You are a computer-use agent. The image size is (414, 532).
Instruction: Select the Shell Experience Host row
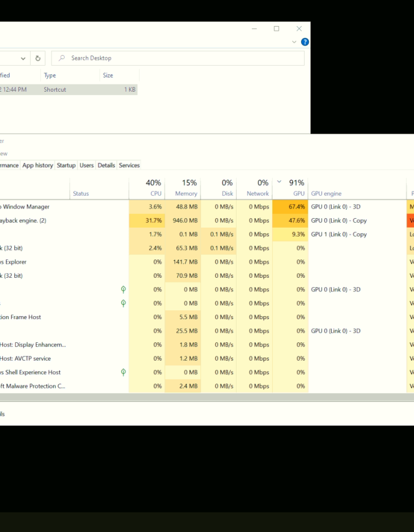(x=207, y=372)
